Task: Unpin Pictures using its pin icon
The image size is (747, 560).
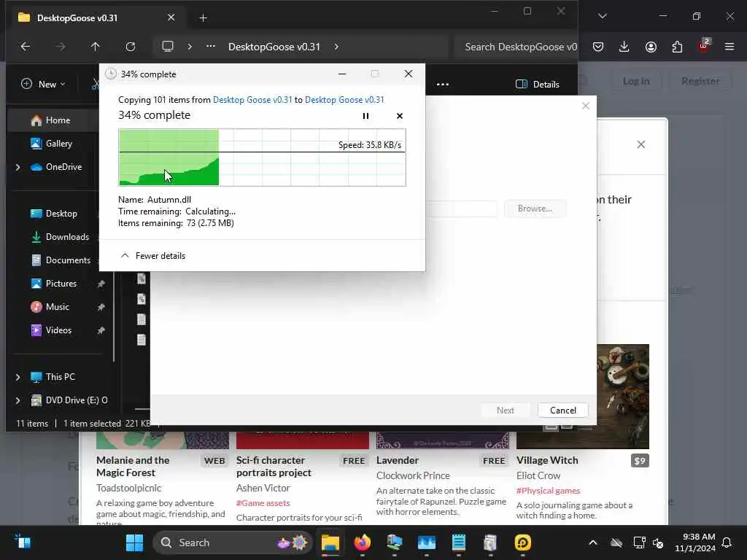Action: click(101, 284)
